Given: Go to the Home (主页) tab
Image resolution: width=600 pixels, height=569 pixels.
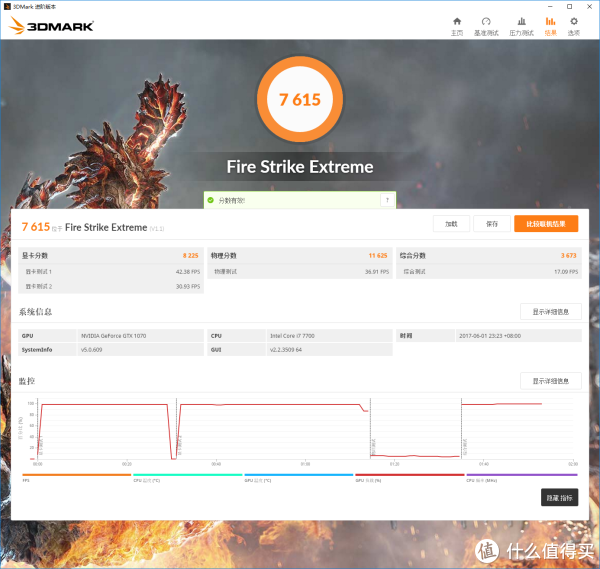Looking at the screenshot, I should [457, 25].
